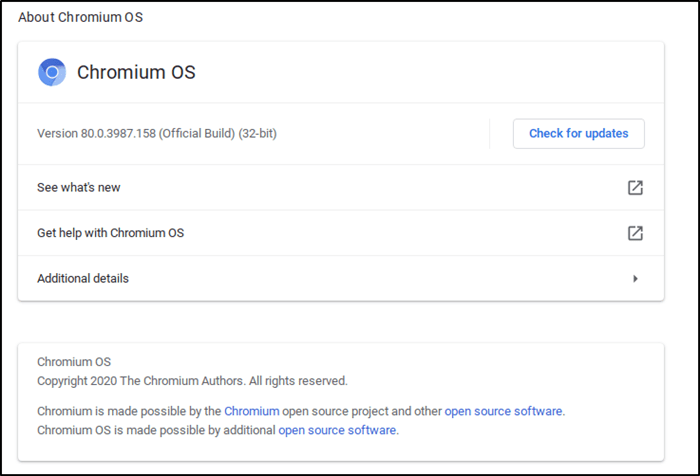This screenshot has height=476, width=700.
Task: Click the Copyright 2020 Chromium Authors line
Action: [x=192, y=381]
